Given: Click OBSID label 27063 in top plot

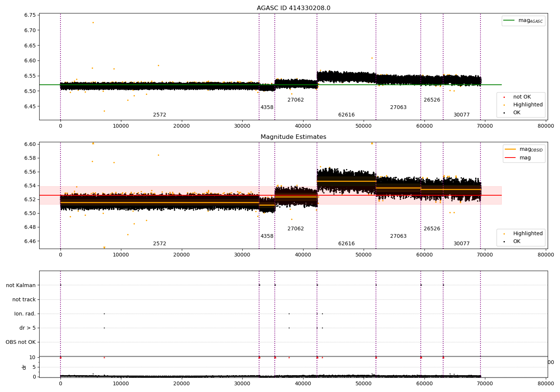Looking at the screenshot, I should click(398, 108).
